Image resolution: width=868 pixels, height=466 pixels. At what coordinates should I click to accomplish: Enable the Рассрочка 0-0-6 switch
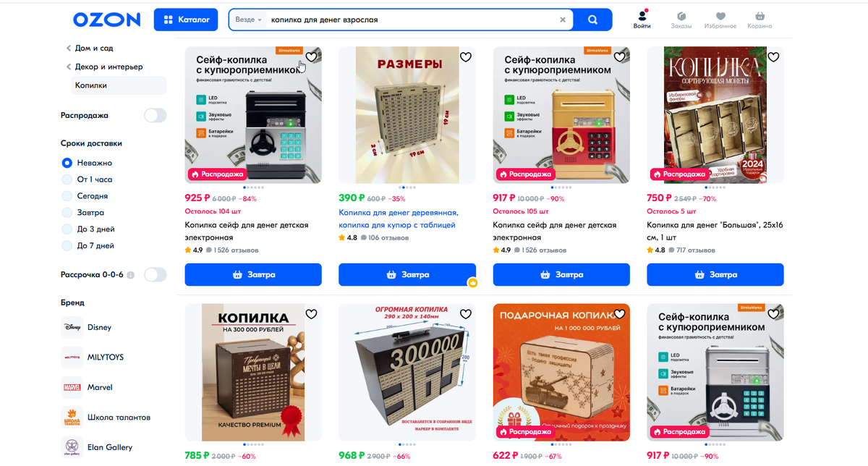coord(155,274)
